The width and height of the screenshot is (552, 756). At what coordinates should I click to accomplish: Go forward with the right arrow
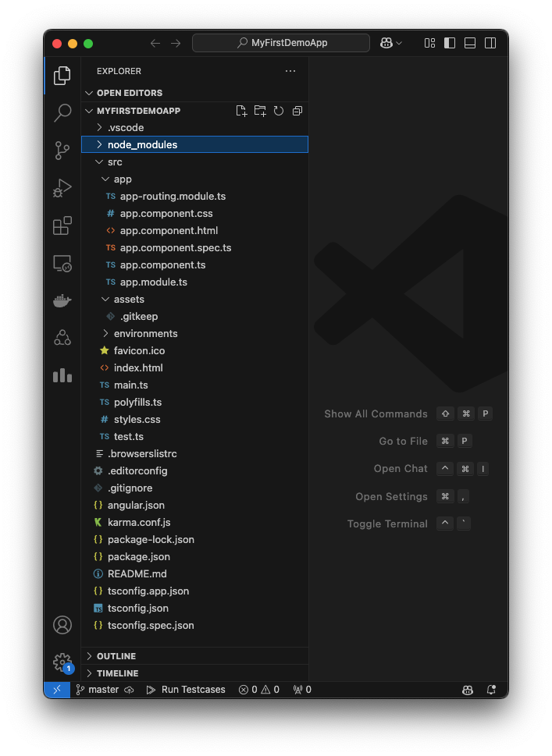pos(176,44)
